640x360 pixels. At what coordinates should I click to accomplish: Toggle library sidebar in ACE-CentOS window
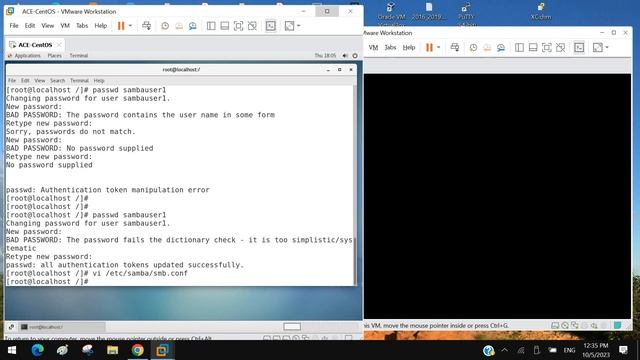coord(211,26)
